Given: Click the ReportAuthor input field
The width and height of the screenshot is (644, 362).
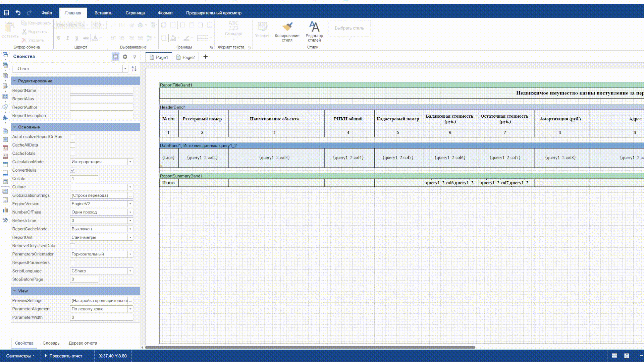Looking at the screenshot, I should click(x=101, y=107).
